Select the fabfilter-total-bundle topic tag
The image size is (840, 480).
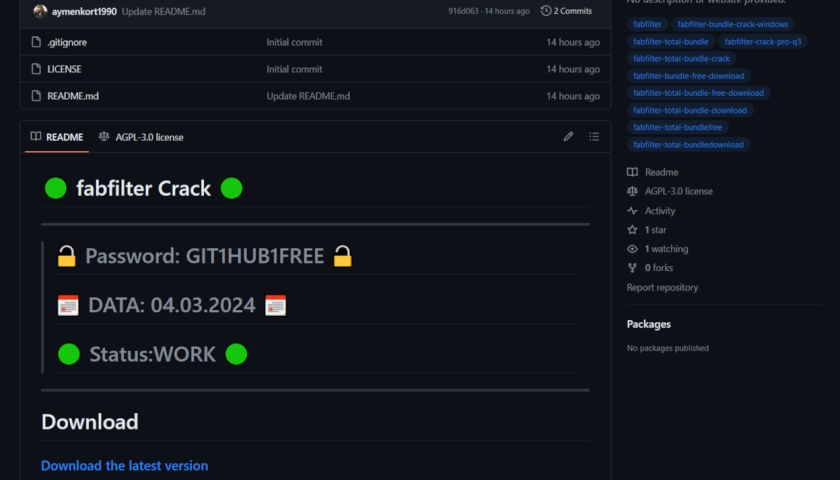pos(671,41)
